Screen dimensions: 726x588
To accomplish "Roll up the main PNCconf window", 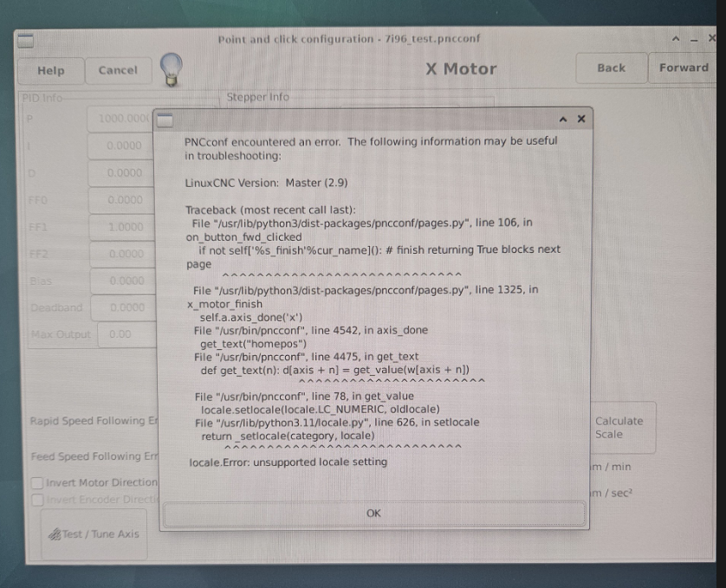I will coord(676,39).
